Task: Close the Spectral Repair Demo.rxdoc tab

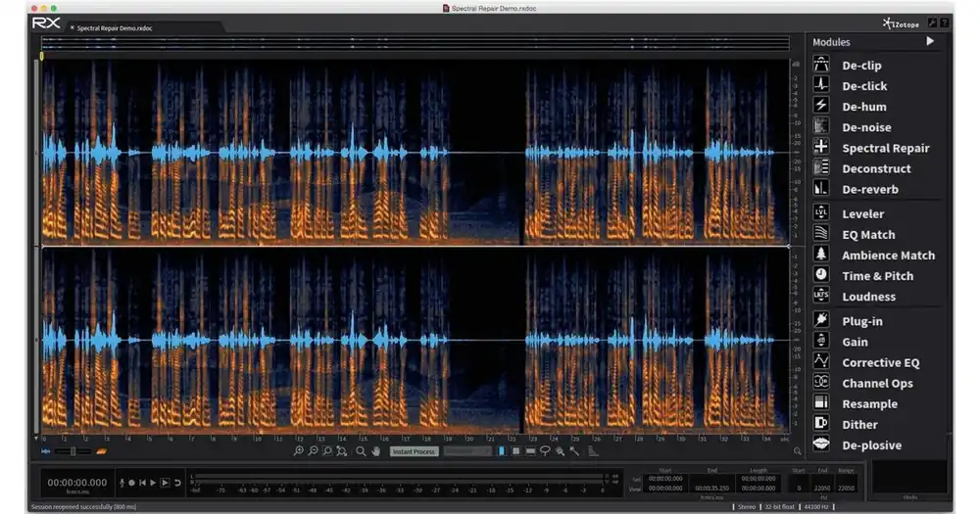Action: (72, 27)
